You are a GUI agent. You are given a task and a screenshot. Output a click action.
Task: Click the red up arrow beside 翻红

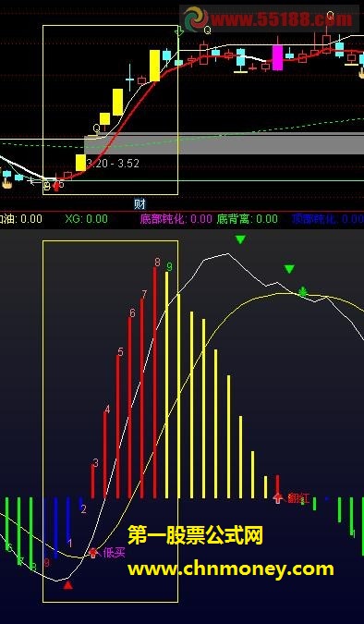[x=278, y=497]
